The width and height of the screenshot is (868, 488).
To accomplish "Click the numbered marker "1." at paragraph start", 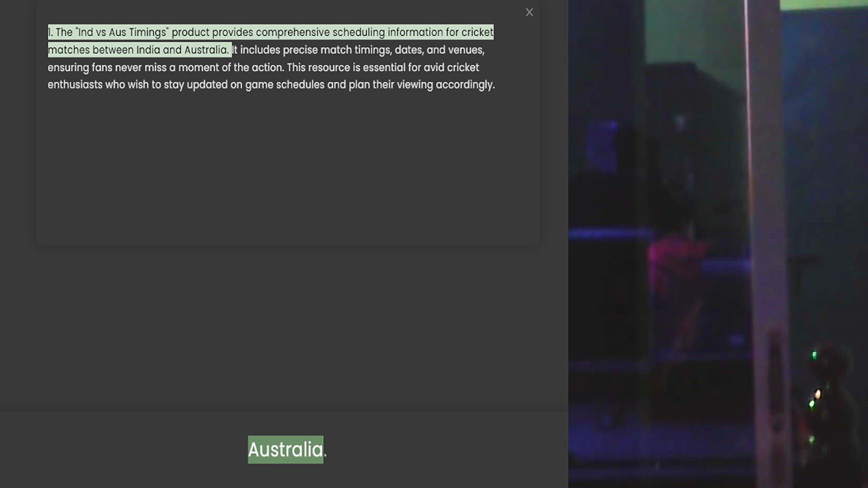I will point(51,33).
